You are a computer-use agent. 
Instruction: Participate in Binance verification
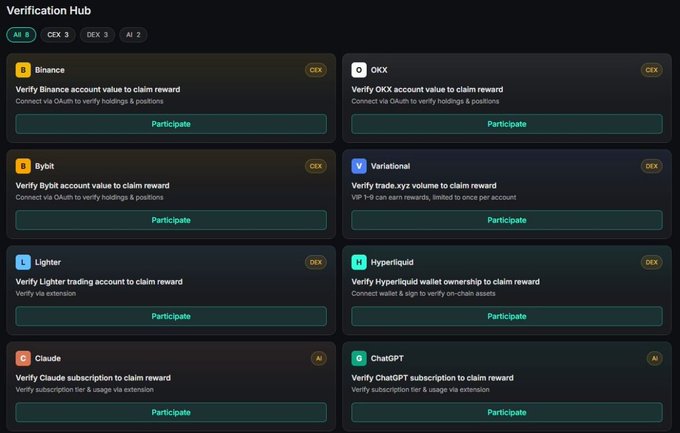(171, 124)
